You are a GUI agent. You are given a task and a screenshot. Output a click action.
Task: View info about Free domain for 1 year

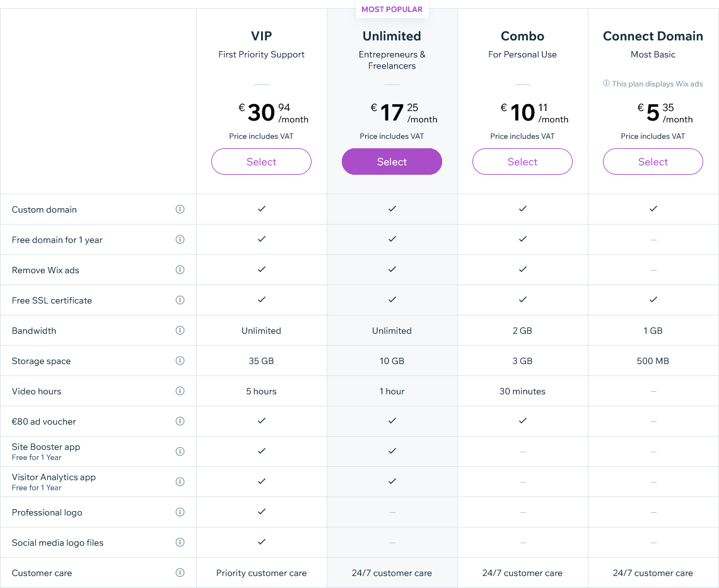click(180, 239)
